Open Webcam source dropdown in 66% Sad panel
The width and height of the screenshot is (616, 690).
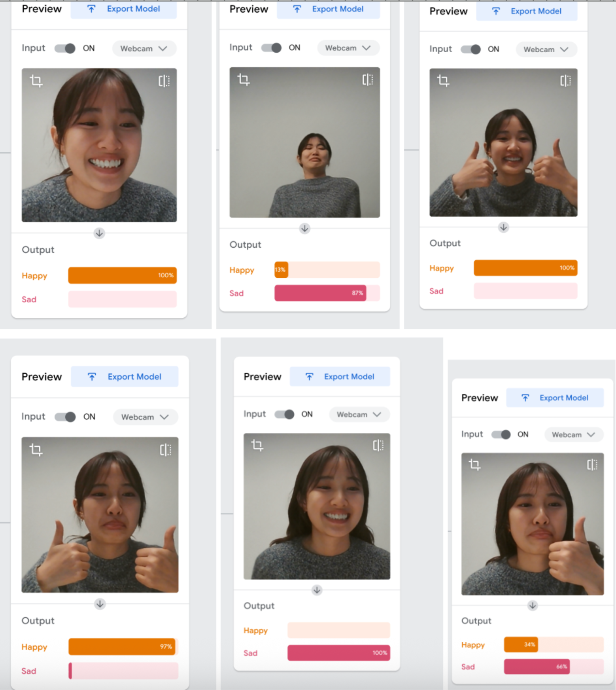tap(574, 434)
